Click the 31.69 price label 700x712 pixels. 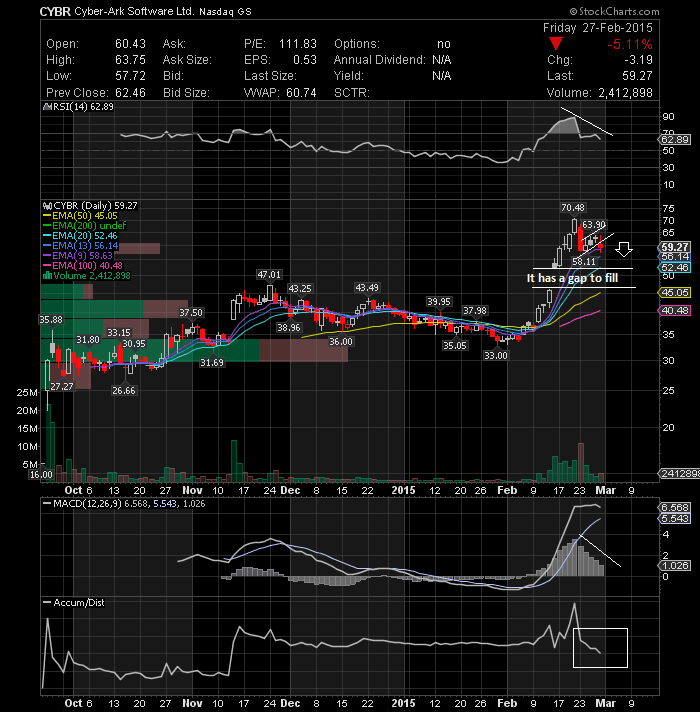coord(212,362)
